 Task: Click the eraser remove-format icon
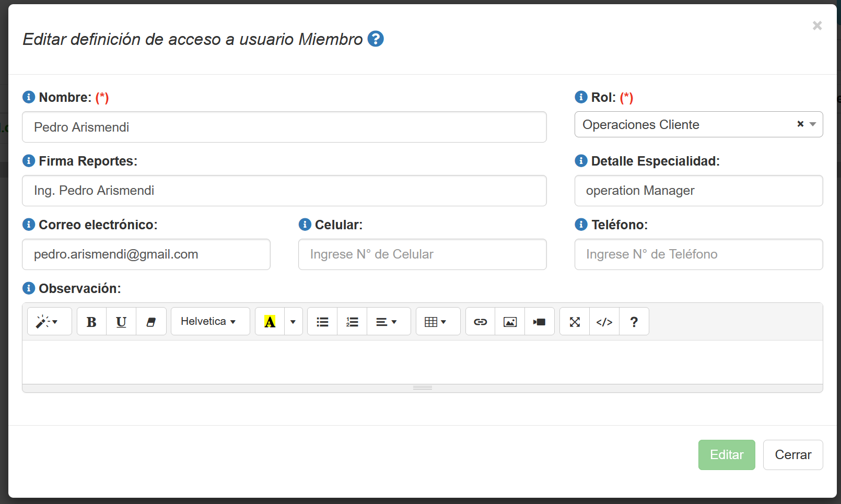point(151,322)
